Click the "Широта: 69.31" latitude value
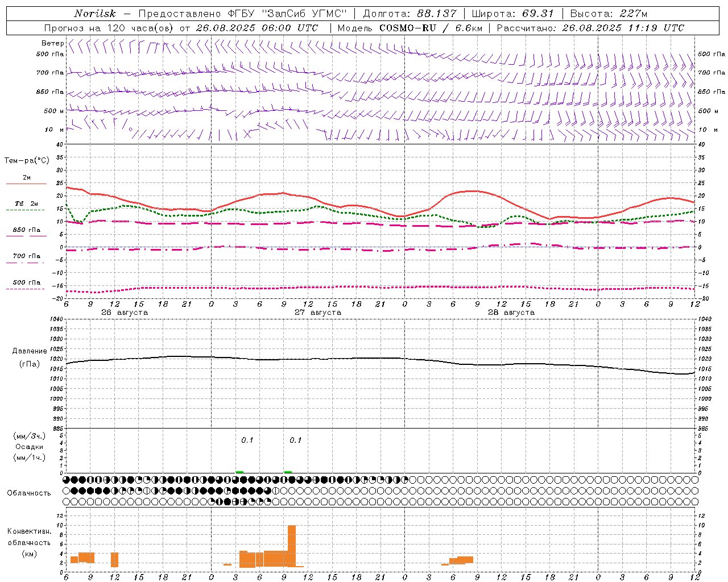Screen dimensions: 728x582 [512, 14]
